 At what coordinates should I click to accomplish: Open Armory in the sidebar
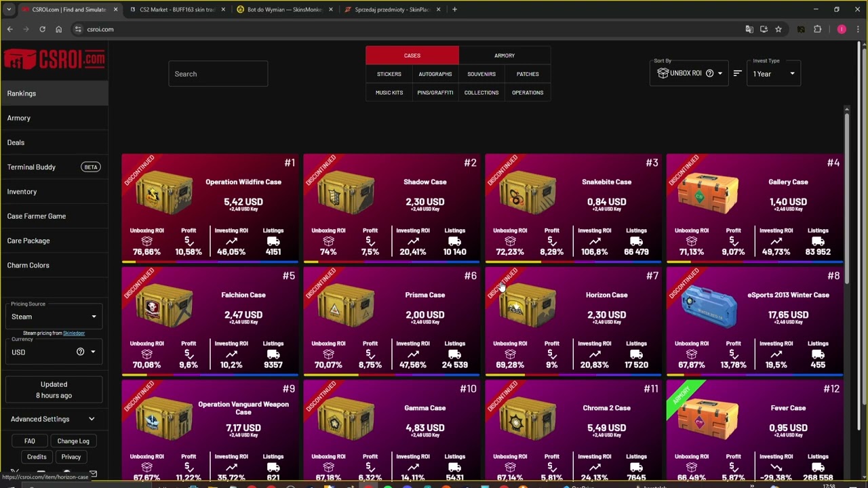coord(54,118)
